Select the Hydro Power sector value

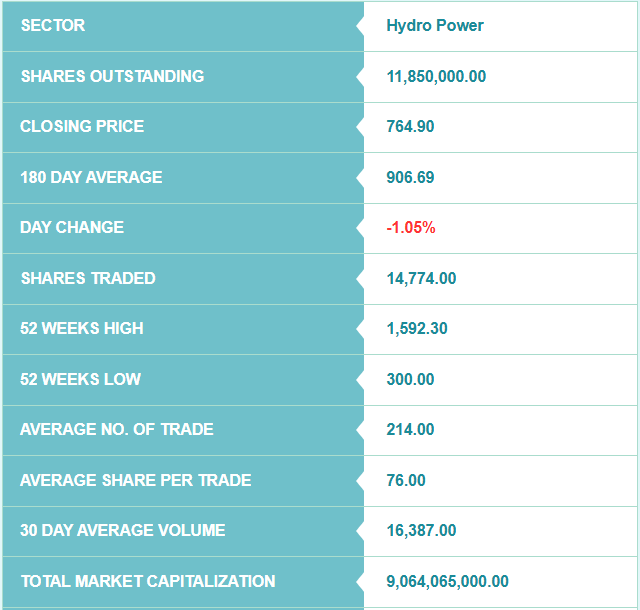[435, 25]
